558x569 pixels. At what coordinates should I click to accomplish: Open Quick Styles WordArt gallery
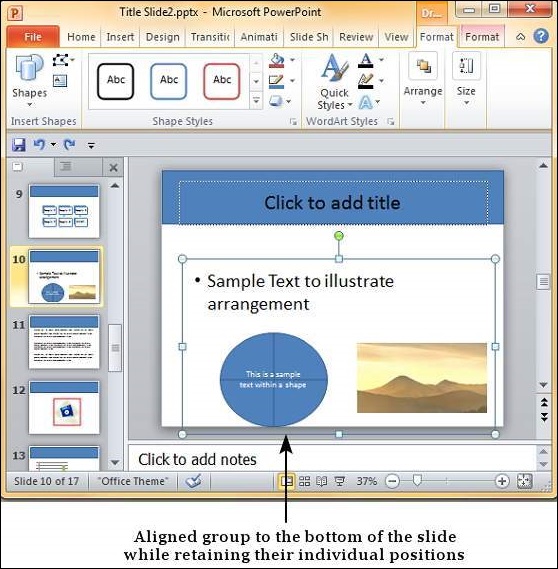pos(335,82)
